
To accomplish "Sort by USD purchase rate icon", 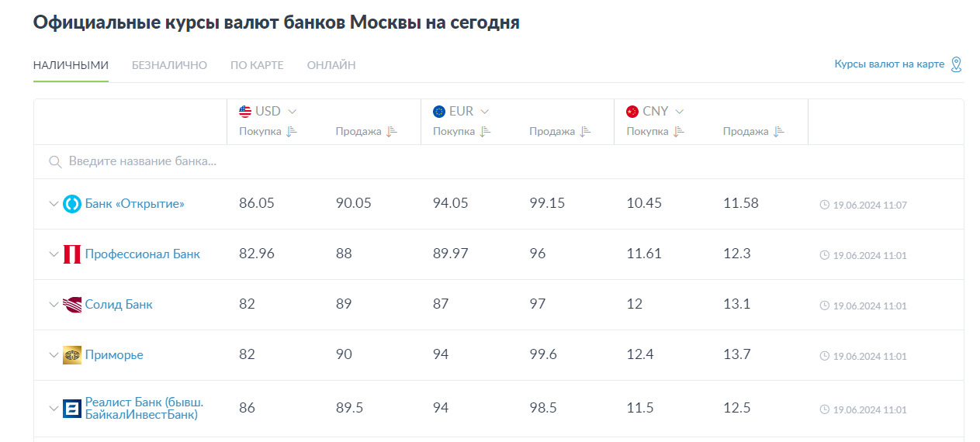I will click(292, 132).
